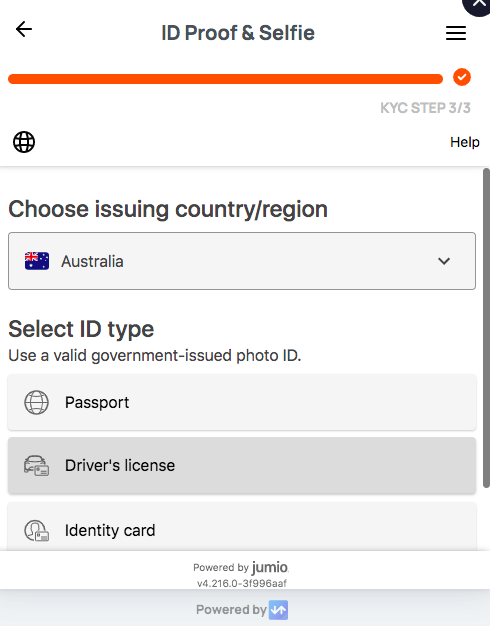Click the globe language selector icon
Screen dimensions: 490x626
pos(24,142)
